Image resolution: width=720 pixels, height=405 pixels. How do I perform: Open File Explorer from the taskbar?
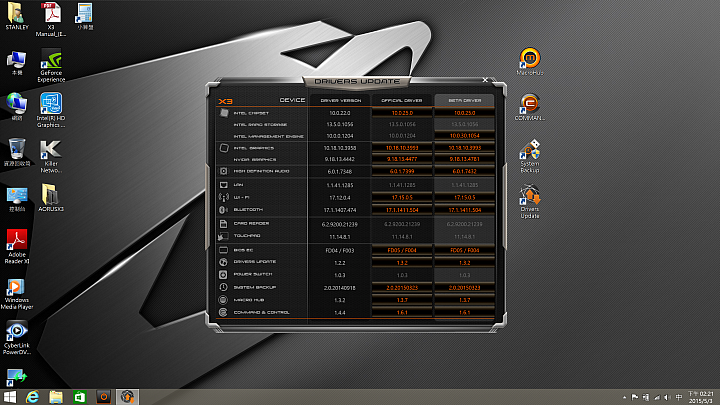(x=56, y=397)
